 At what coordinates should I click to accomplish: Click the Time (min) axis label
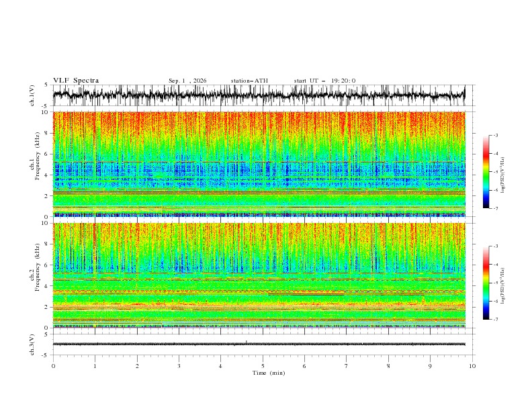pos(269,373)
